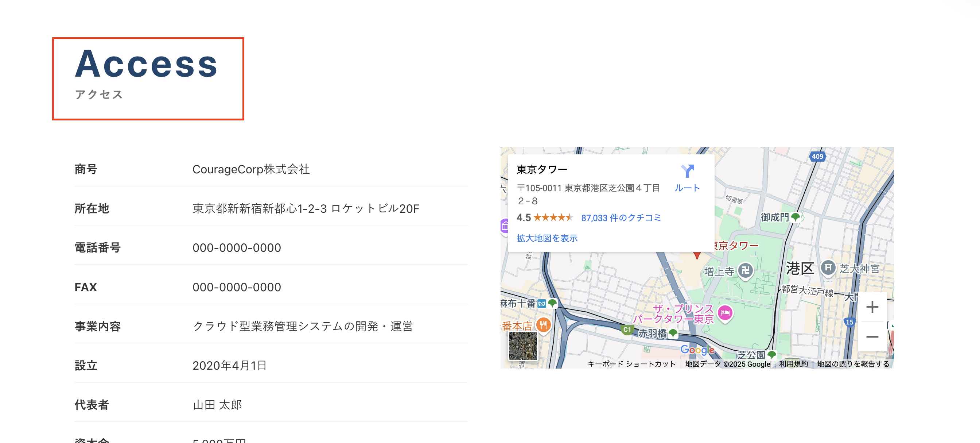Open キーボード ショートカット map link
This screenshot has height=443, width=980.
631,364
